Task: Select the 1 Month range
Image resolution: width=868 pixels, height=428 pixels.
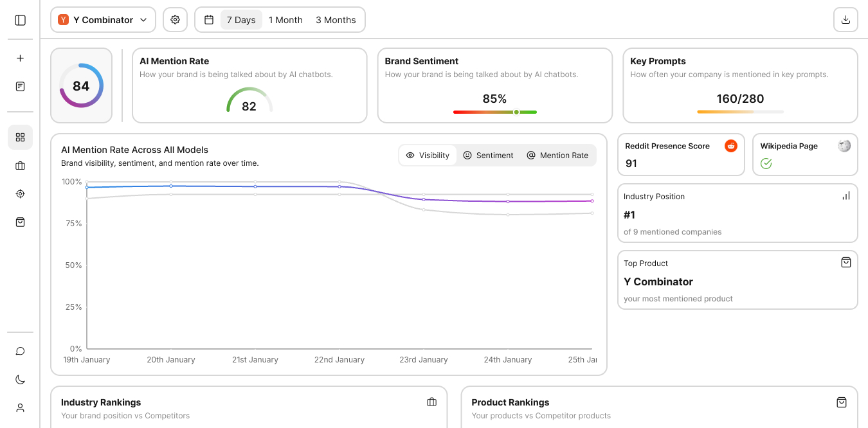Action: (285, 20)
